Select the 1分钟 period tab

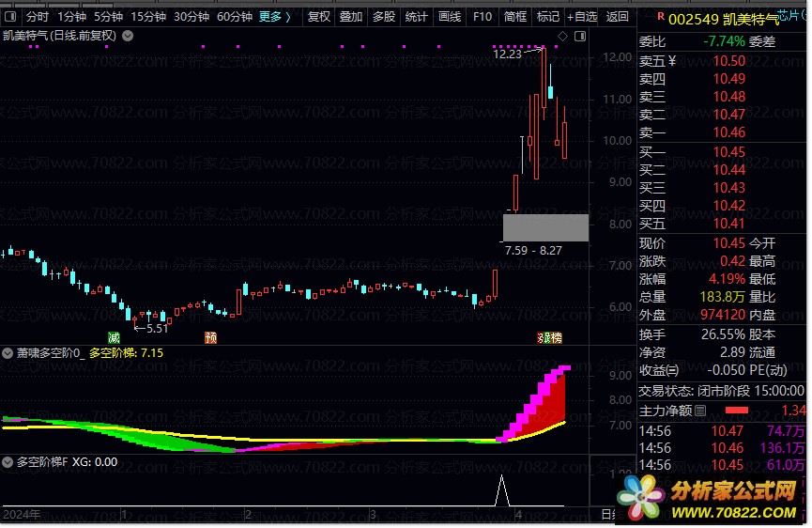tap(71, 17)
